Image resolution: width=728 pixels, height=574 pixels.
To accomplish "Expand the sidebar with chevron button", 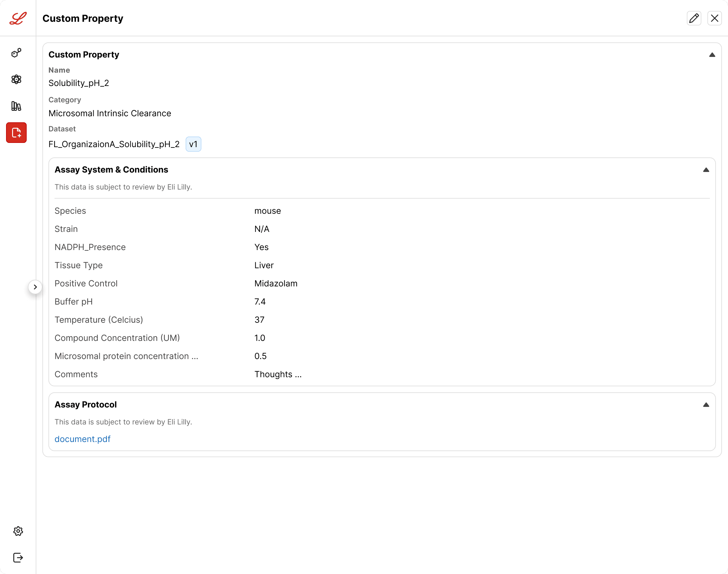I will coord(35,287).
